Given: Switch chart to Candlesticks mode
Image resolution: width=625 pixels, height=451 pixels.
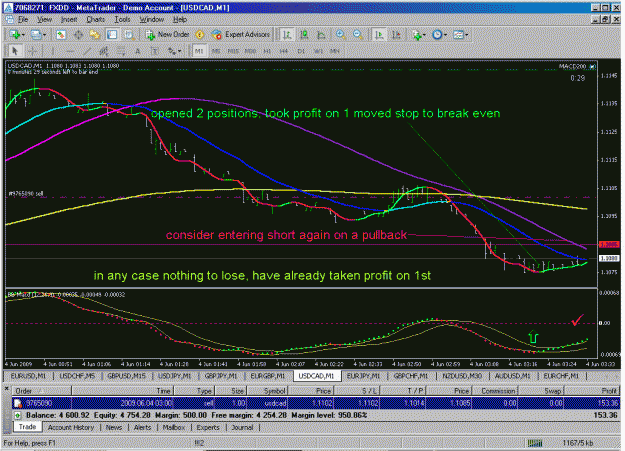Looking at the screenshot, I should point(304,35).
